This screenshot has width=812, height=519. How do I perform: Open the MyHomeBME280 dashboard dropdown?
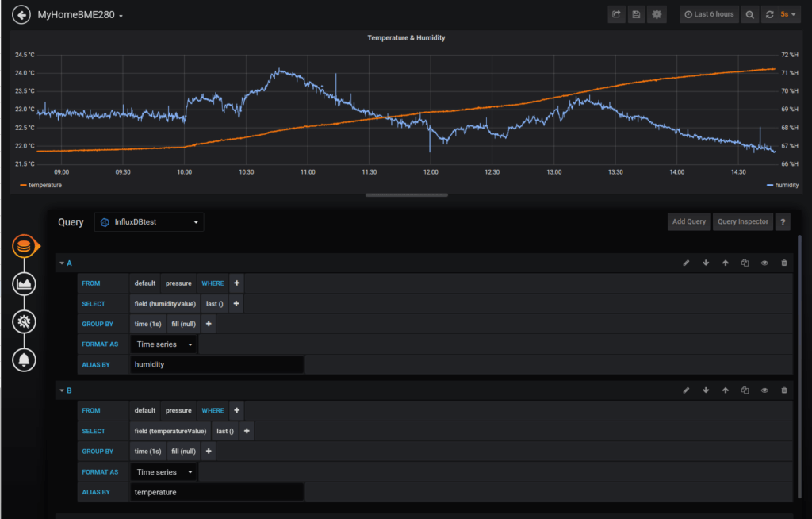click(80, 15)
